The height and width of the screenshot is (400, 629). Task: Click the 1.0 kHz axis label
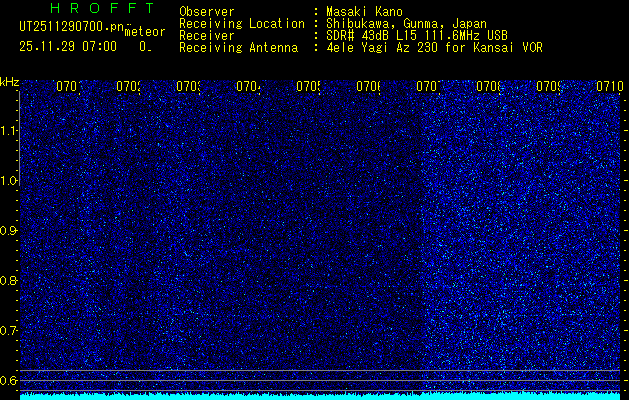tap(9, 181)
